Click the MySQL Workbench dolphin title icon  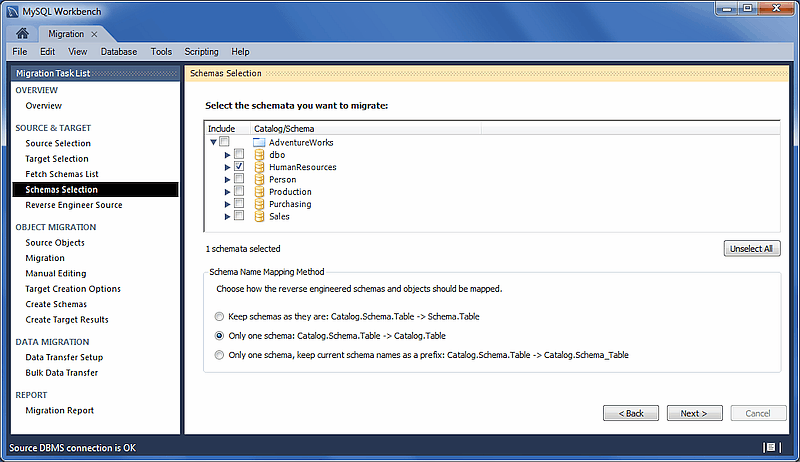(13, 11)
